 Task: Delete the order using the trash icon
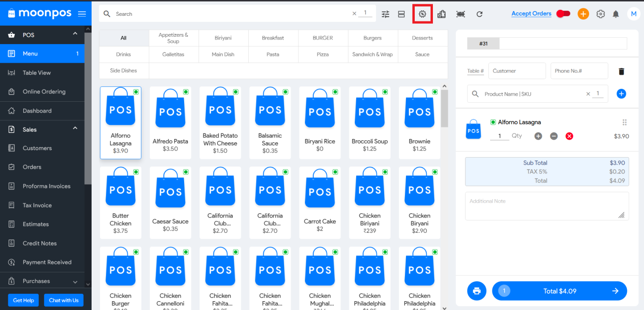[x=621, y=71]
